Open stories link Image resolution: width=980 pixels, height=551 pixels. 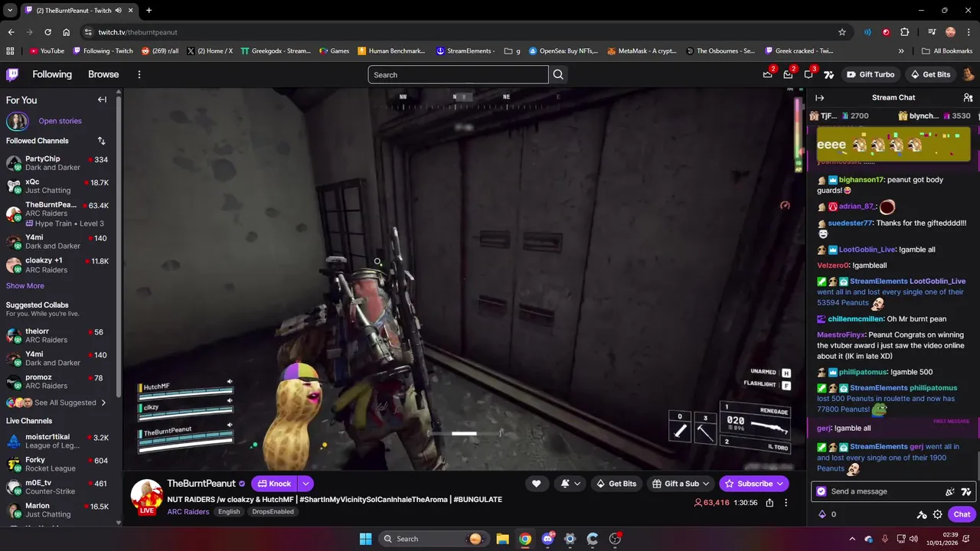60,121
